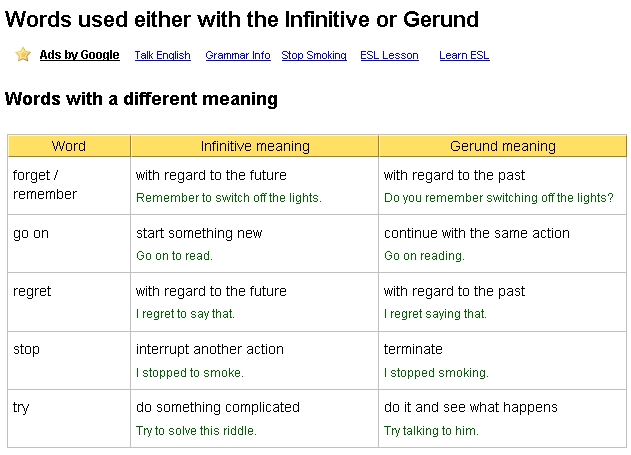Click the Infinitive meaning column header

click(255, 146)
